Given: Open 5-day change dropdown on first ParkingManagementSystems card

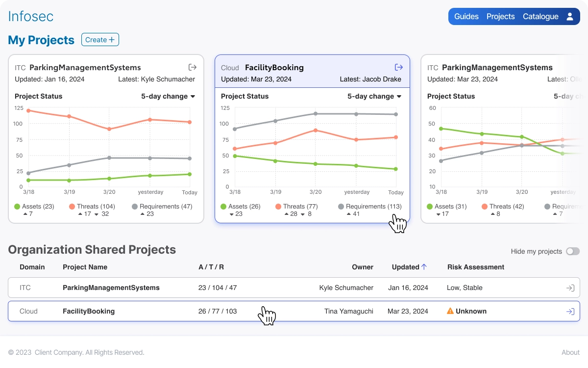Looking at the screenshot, I should pos(168,96).
